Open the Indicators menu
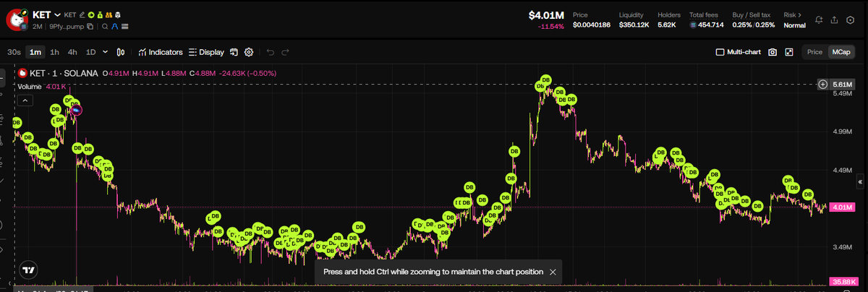Screen dimensions: 868x292 160,52
